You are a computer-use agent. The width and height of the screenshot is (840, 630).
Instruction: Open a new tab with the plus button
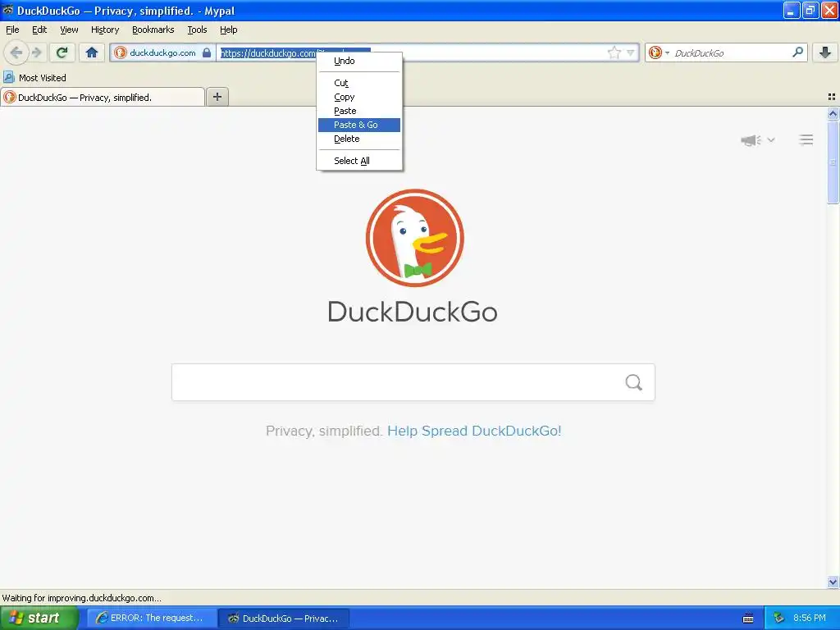tap(217, 97)
